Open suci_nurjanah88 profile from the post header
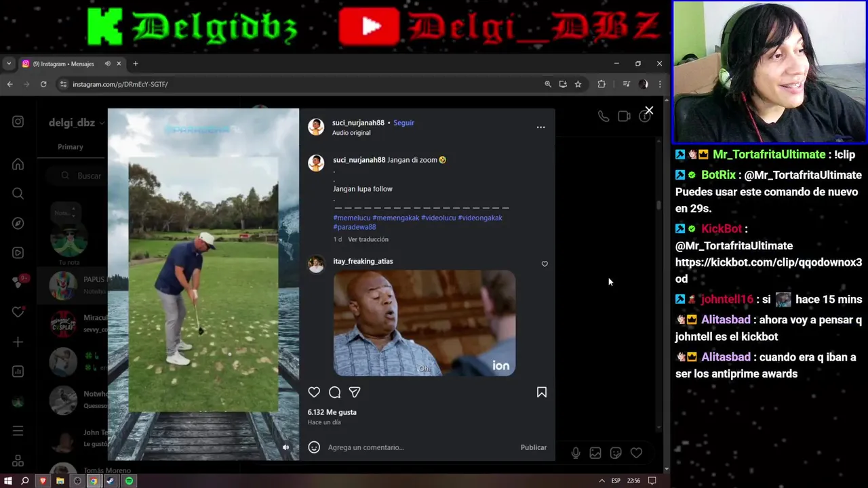Viewport: 868px width, 488px height. point(358,123)
